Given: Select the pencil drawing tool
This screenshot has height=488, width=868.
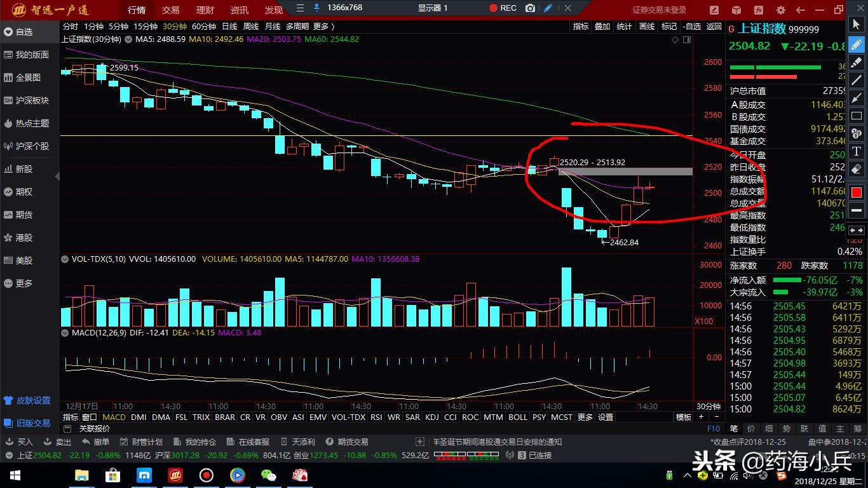Looking at the screenshot, I should 857,44.
